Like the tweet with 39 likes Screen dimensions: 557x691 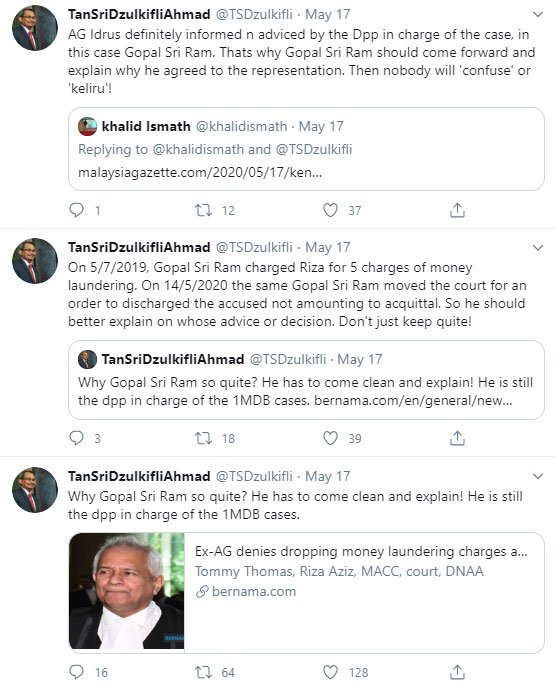330,438
